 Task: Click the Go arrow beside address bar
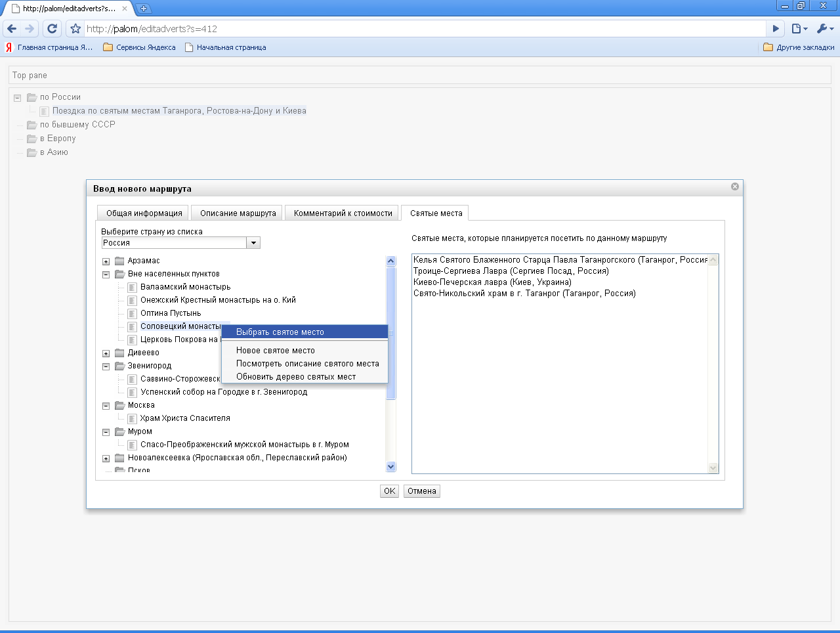(776, 28)
